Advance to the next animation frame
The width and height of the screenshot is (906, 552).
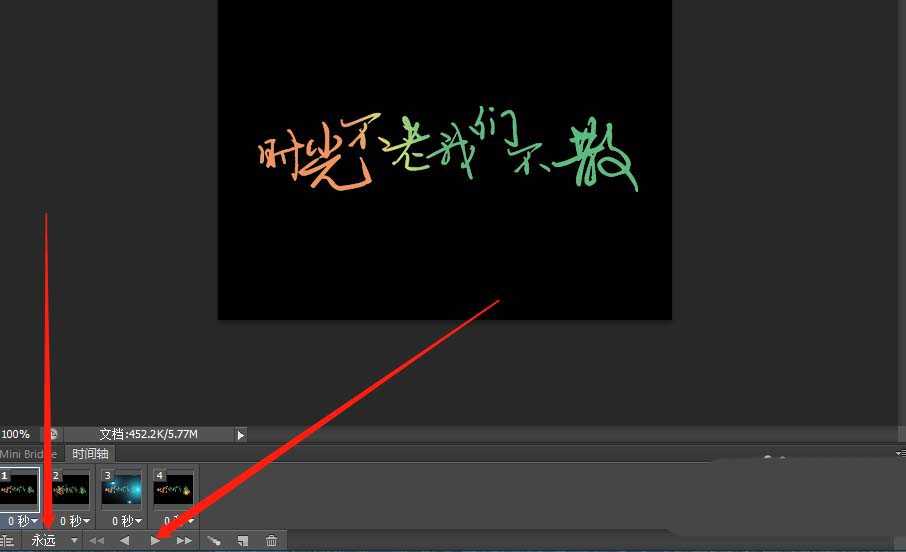[184, 540]
